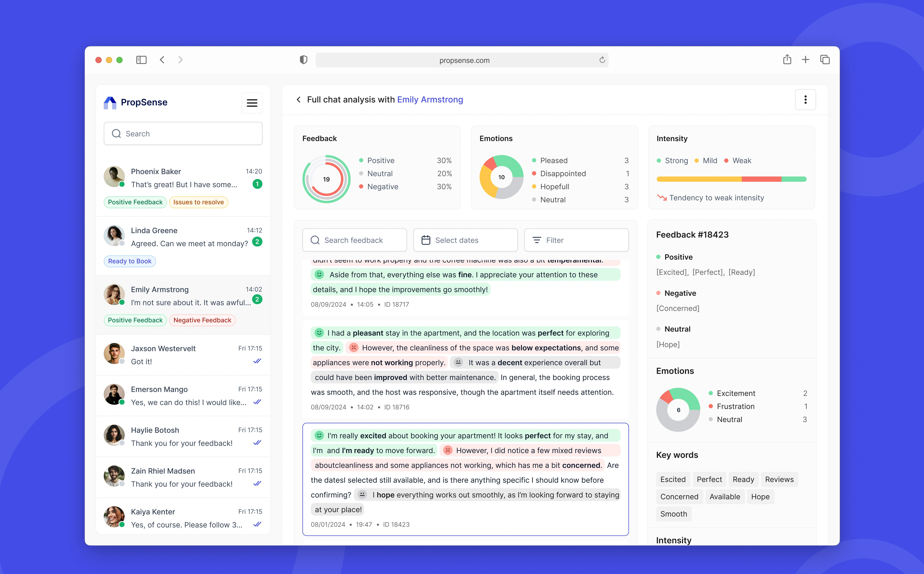The height and width of the screenshot is (574, 924).
Task: Click the propsense.com address bar
Action: [x=462, y=60]
